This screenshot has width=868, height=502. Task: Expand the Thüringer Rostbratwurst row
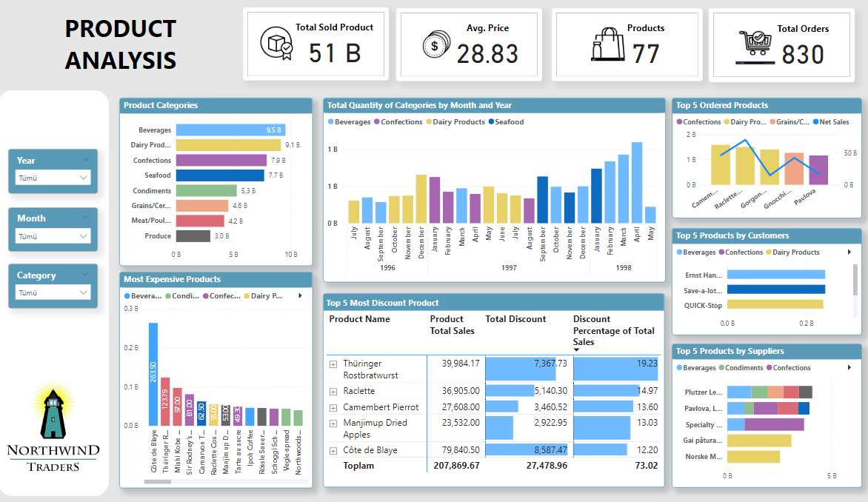pos(333,364)
